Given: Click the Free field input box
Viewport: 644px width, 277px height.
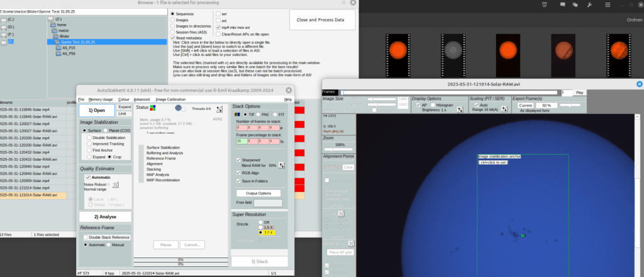Looking at the screenshot, I should pyautogui.click(x=268, y=203).
